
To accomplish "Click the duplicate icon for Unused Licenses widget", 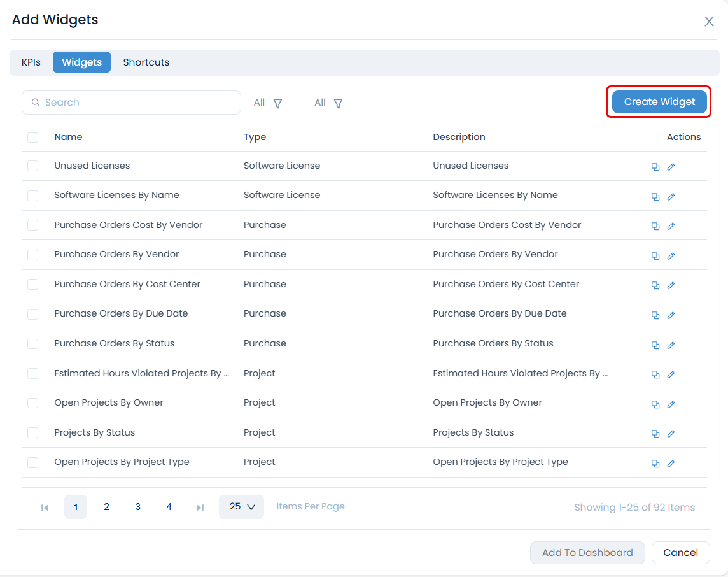I will click(656, 166).
